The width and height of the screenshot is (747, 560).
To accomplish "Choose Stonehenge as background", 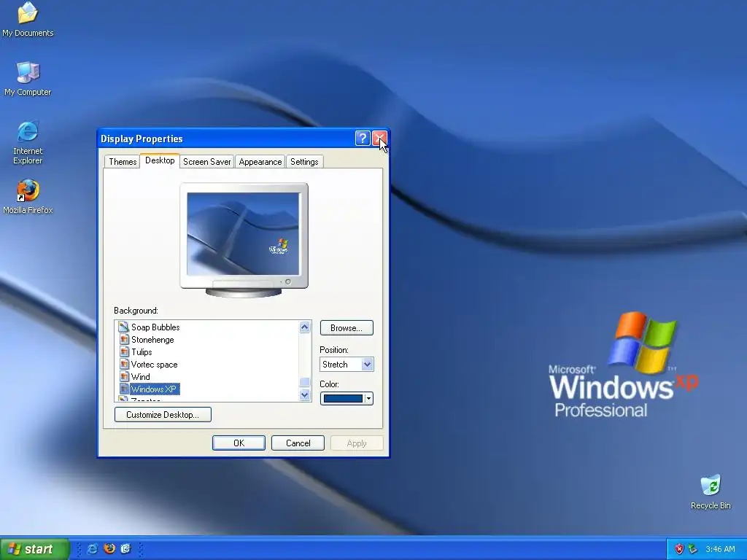I will 152,340.
